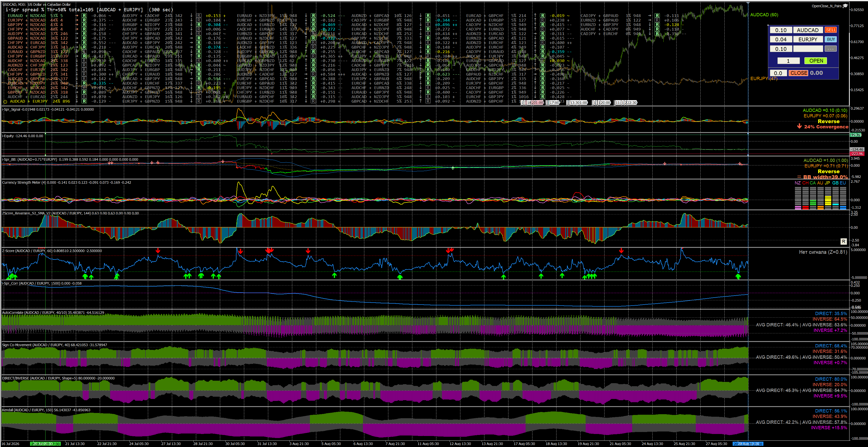Click the JP currency strength label
This screenshot has width=868, height=447.
(x=827, y=183)
